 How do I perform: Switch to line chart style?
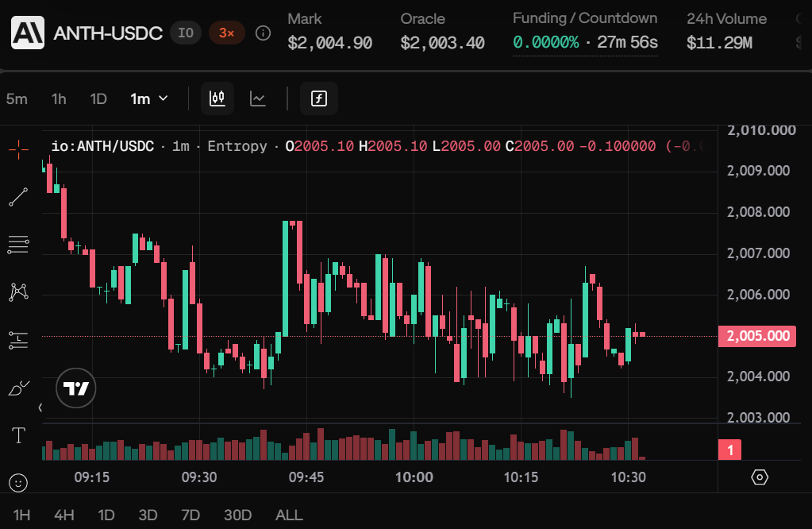pyautogui.click(x=258, y=98)
